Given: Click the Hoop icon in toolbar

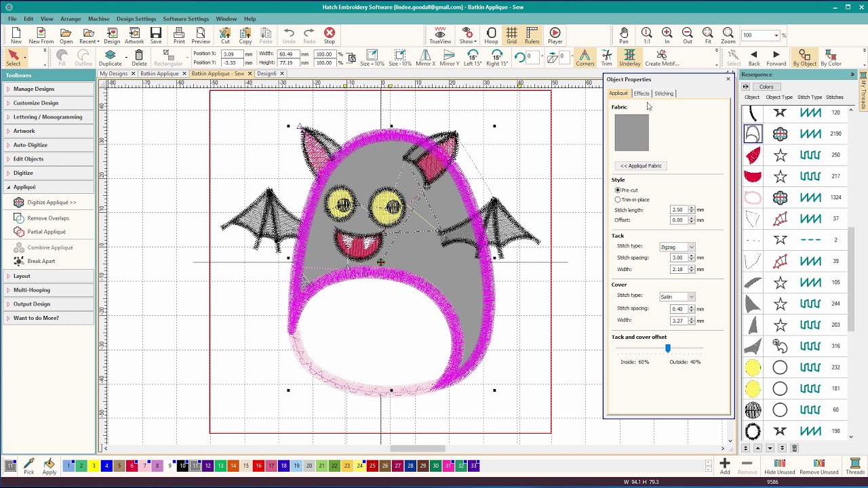Looking at the screenshot, I should pos(491,36).
